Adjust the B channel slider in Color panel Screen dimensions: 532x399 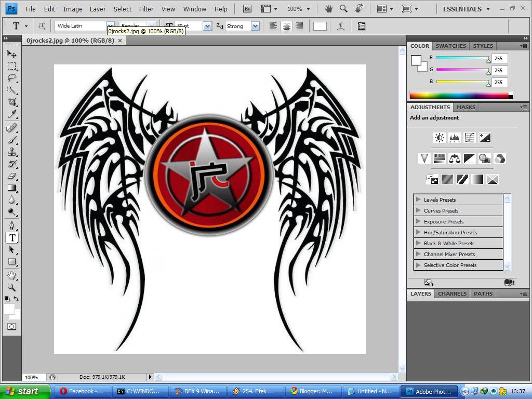(487, 82)
